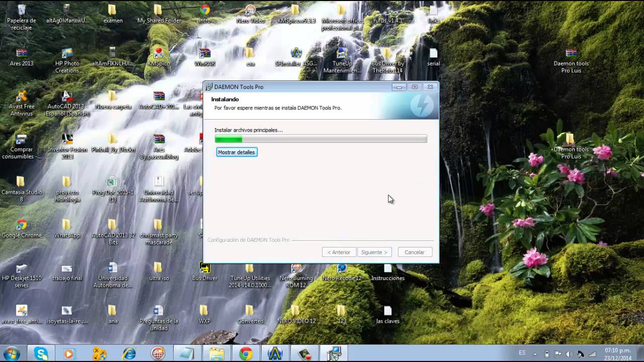Select the NERO VIDEO 12 folder
The width and height of the screenshot is (644, 362).
[296, 314]
